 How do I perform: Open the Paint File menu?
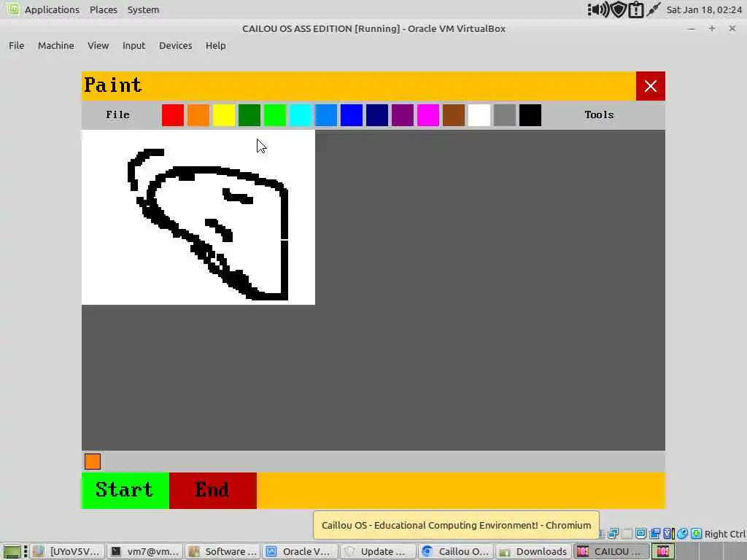(117, 114)
